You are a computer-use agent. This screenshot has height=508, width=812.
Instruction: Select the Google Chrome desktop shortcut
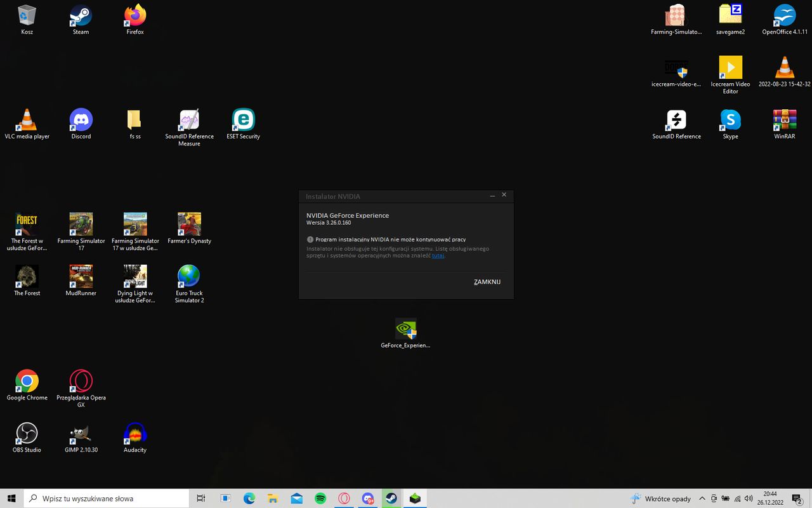[x=27, y=385]
